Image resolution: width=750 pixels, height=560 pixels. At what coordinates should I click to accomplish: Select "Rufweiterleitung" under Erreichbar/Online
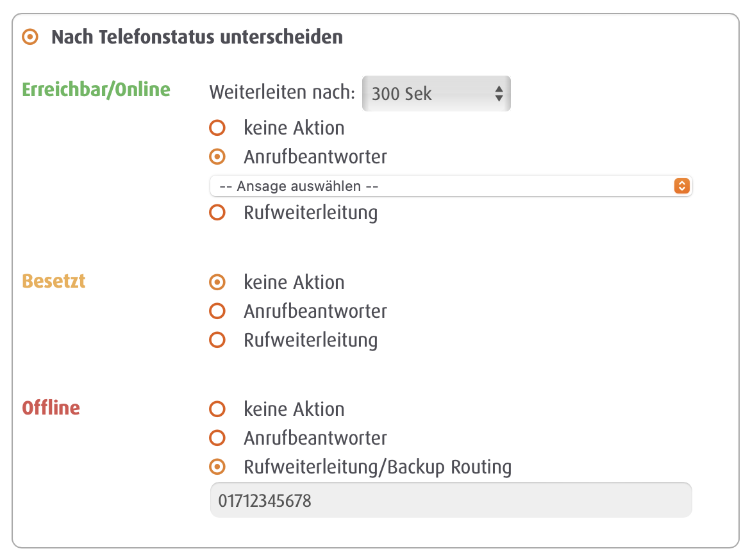click(x=218, y=213)
